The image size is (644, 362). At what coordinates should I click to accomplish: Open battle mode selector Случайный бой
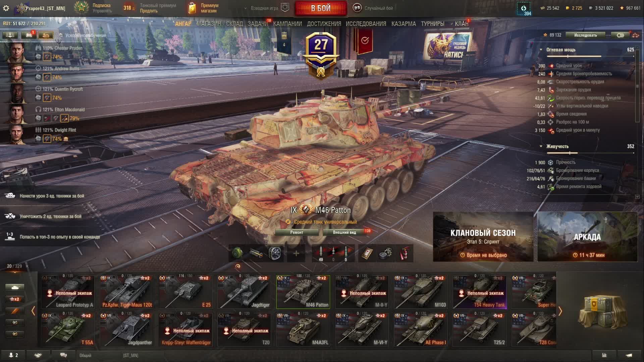373,8
